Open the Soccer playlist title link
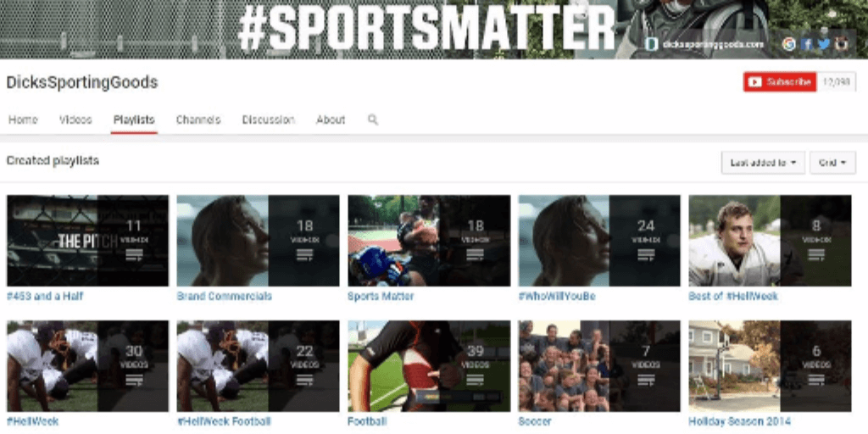This screenshot has height=434, width=868. (535, 421)
